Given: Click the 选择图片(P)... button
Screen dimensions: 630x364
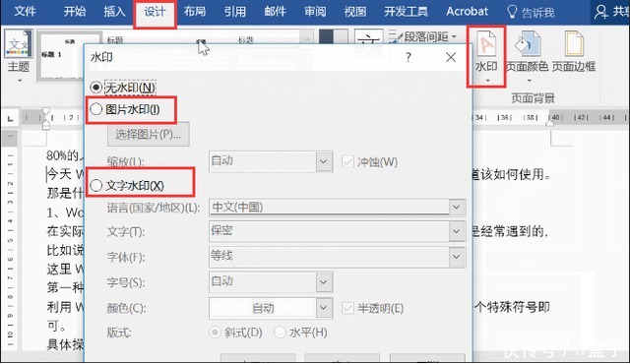Looking at the screenshot, I should point(149,134).
